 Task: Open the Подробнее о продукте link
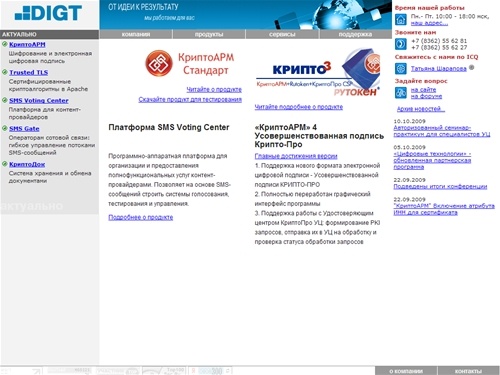tap(141, 217)
